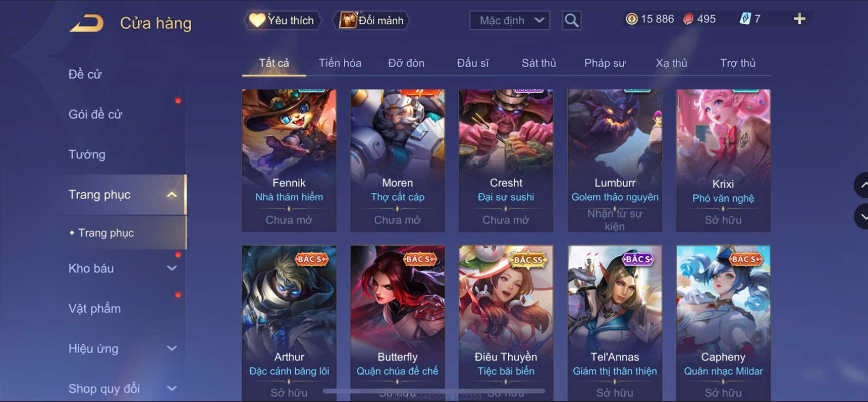
Task: Expand the Kho báu sidebar section
Action: click(172, 268)
